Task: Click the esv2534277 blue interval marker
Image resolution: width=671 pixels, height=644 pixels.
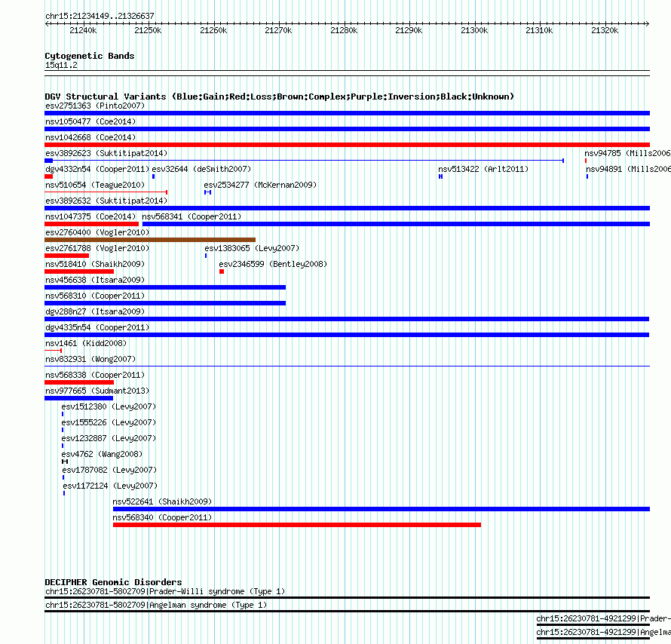Action: pyautogui.click(x=207, y=192)
